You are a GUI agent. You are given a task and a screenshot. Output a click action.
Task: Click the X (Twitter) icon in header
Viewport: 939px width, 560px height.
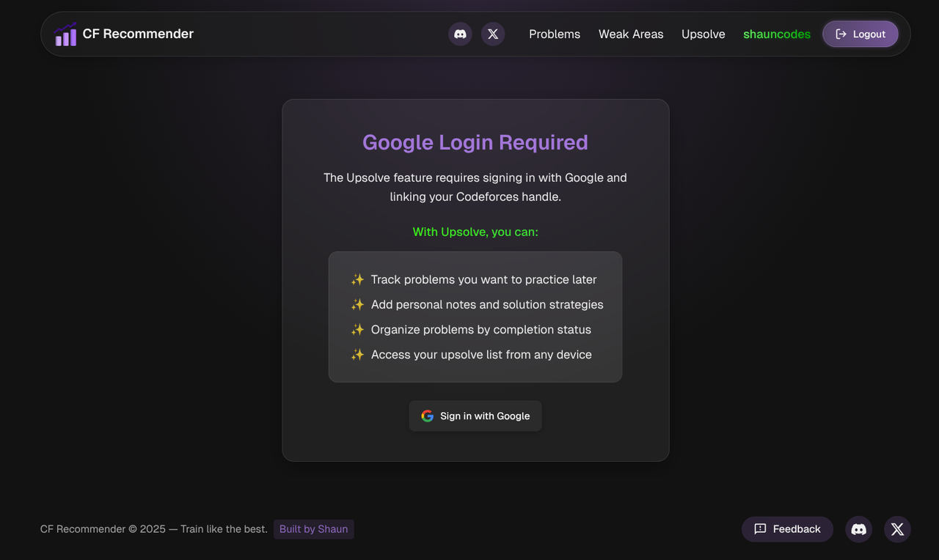(492, 34)
